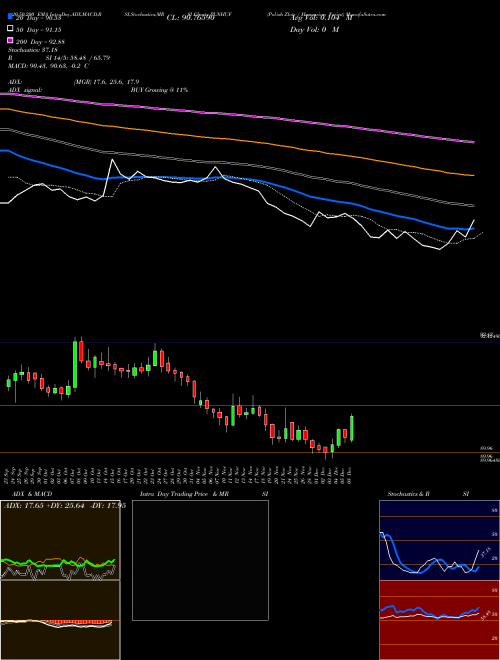Click the 'Intra Day Trading Price & MR' title

point(184,494)
